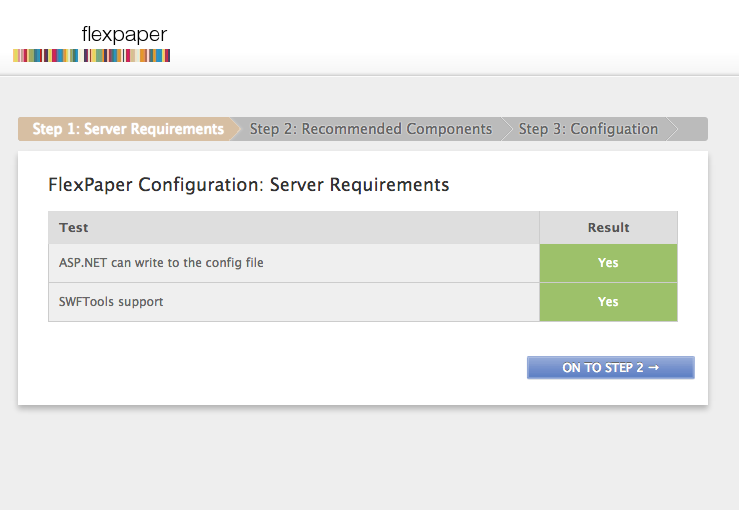Open Step 2: Recommended Components tab
Viewport: 739px width, 510px height.
pos(371,129)
